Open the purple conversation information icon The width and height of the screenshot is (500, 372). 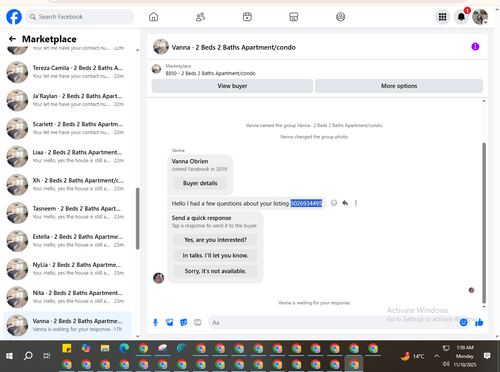click(x=475, y=47)
